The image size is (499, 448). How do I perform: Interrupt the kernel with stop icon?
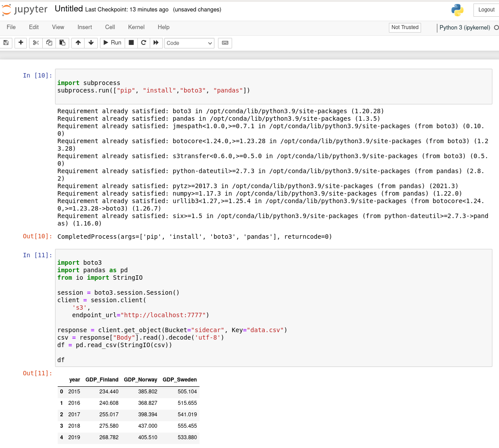[x=131, y=43]
